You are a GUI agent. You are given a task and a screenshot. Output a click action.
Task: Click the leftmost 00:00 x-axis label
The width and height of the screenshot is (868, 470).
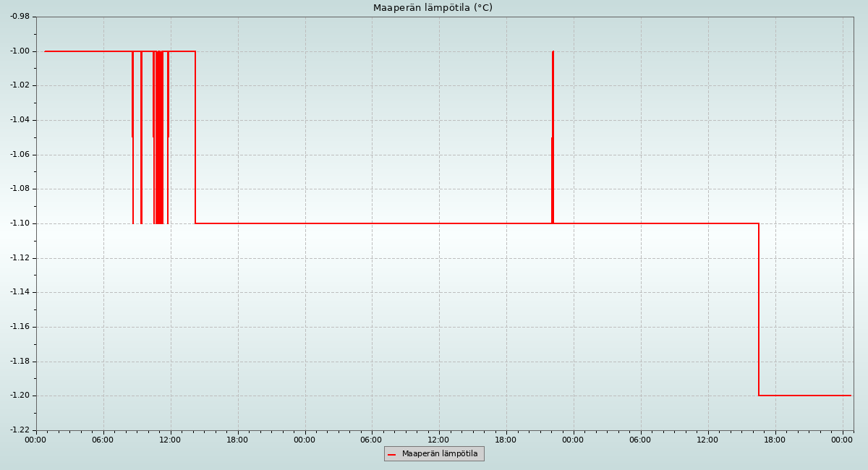pos(35,440)
